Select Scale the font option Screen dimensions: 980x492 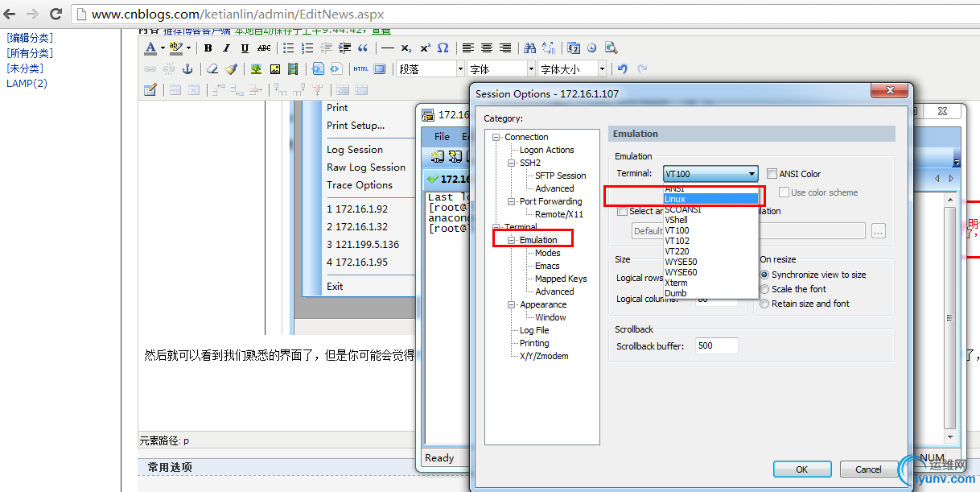pyautogui.click(x=764, y=289)
